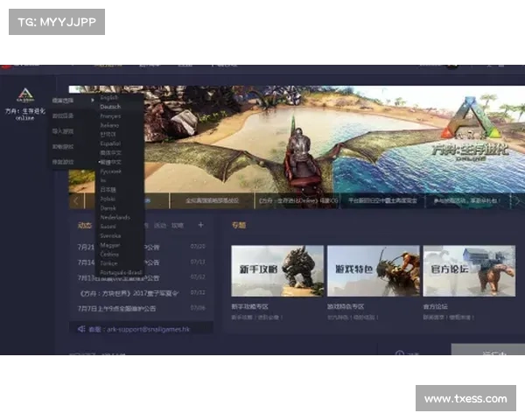Click the 游戏特色专区 caption link

point(346,306)
